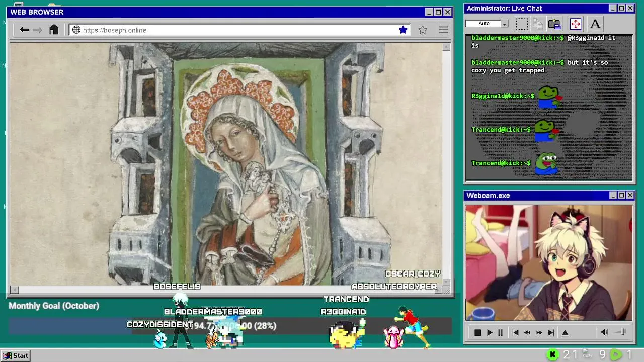Close the Web Browser window
The height and width of the screenshot is (362, 644).
pyautogui.click(x=447, y=12)
